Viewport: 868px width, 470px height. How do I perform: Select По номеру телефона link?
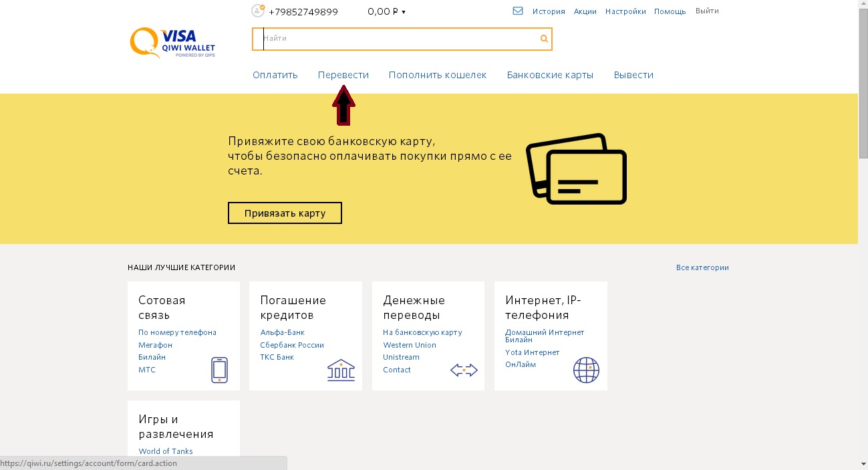(x=177, y=332)
